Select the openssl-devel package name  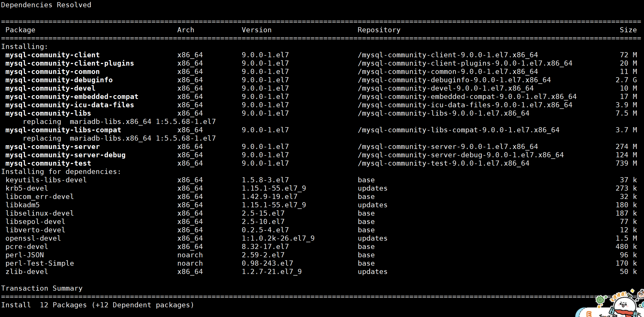point(33,238)
